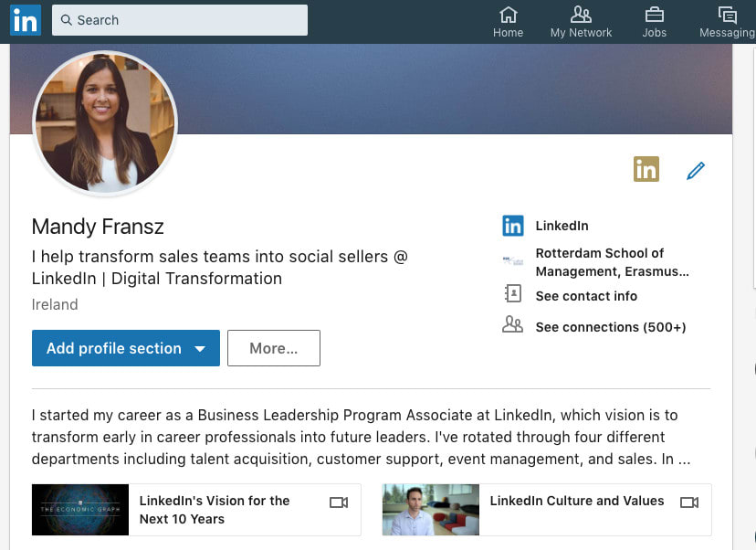
Task: Click the contact info address book icon
Action: pos(512,293)
